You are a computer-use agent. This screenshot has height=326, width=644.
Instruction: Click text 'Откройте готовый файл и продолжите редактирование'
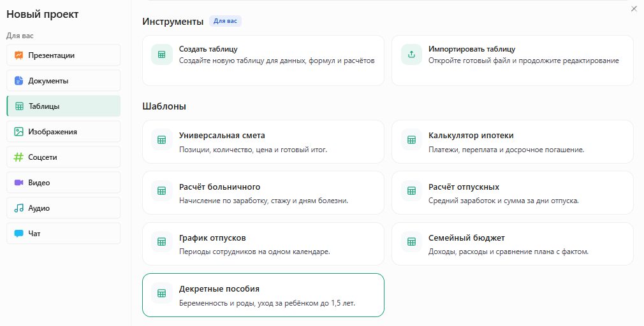[523, 60]
